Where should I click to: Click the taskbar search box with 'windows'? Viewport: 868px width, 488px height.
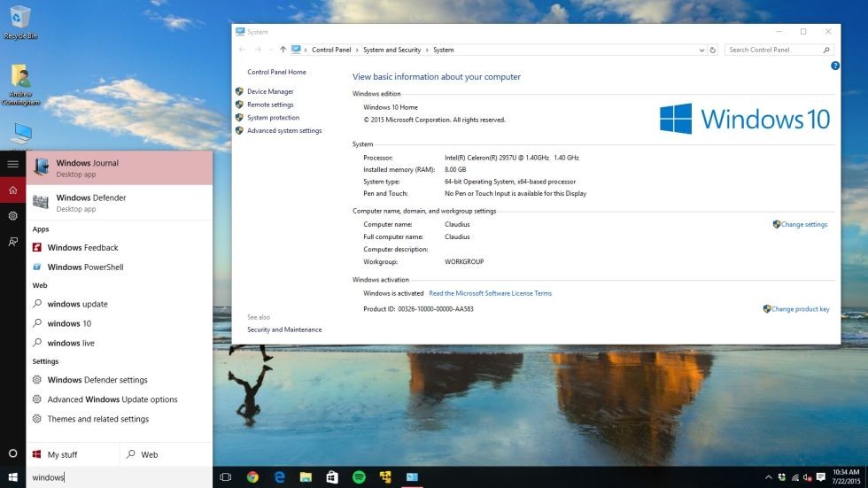119,477
